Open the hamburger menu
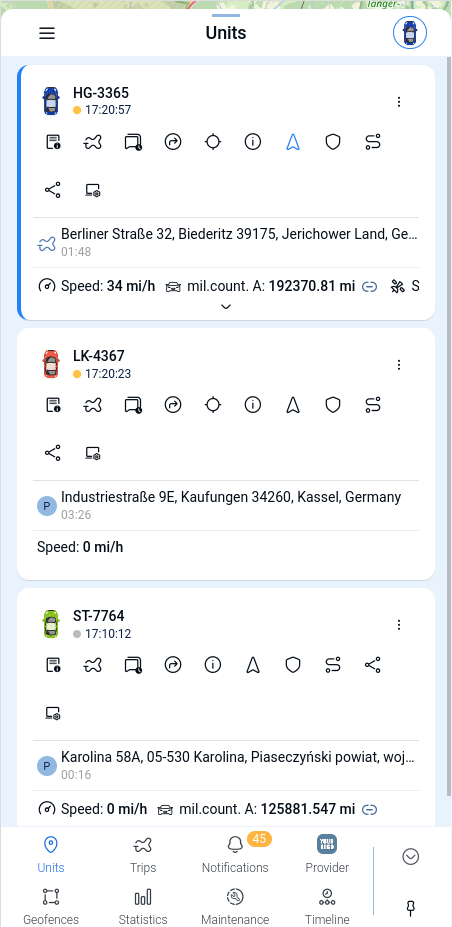452x927 pixels. point(47,33)
